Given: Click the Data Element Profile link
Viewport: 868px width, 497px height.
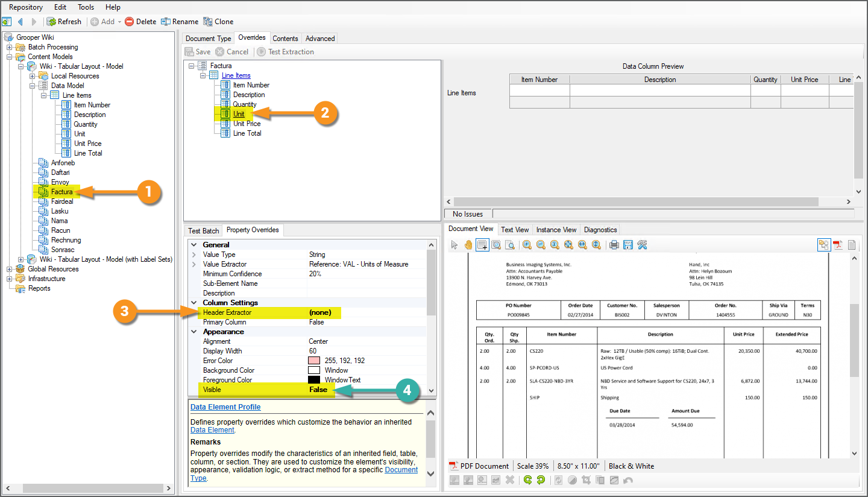Looking at the screenshot, I should coord(225,407).
